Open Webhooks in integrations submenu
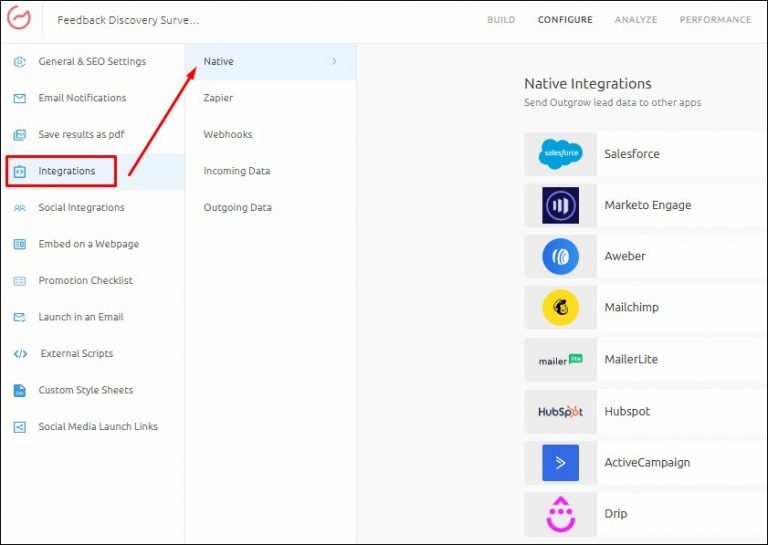Image resolution: width=768 pixels, height=545 pixels. [x=228, y=135]
